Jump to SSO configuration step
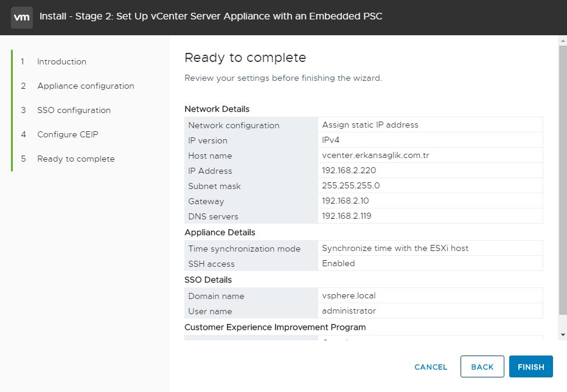Screen dimensions: 567x392 pos(74,110)
